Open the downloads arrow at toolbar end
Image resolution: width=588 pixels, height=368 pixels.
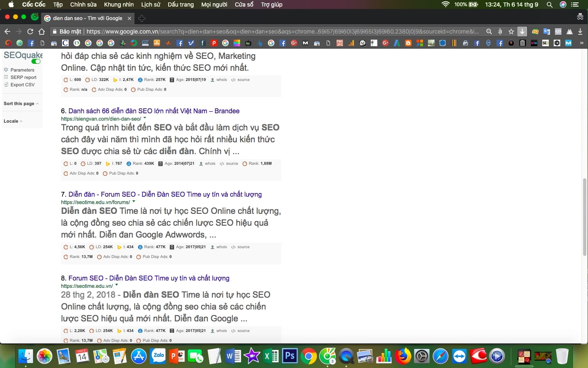[580, 31]
